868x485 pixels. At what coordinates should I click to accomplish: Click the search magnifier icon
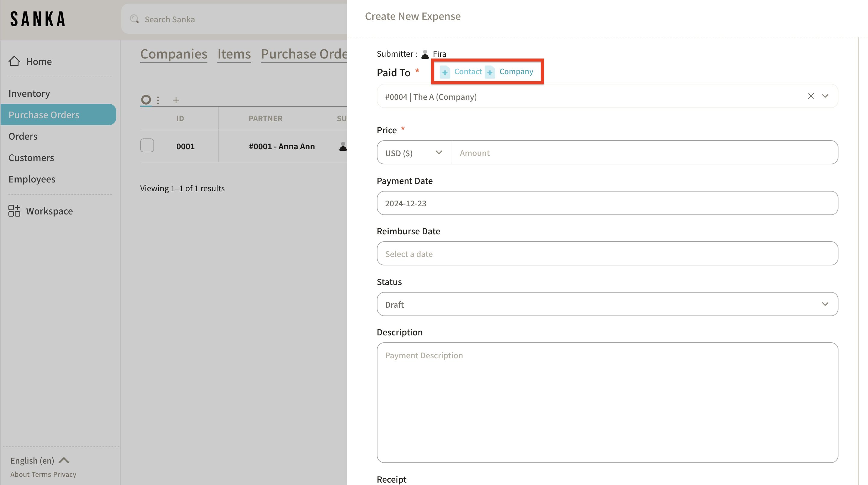tap(134, 19)
